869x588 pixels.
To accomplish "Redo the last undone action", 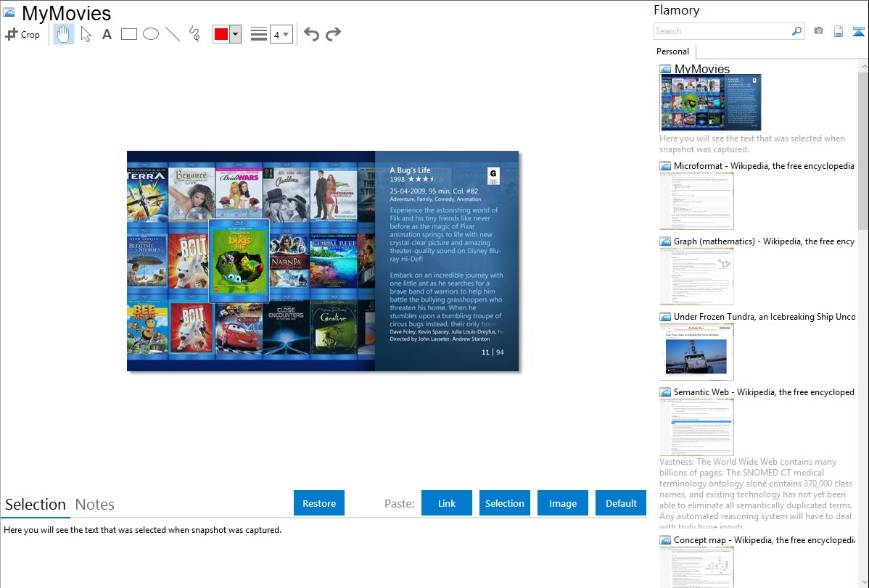I will [333, 34].
